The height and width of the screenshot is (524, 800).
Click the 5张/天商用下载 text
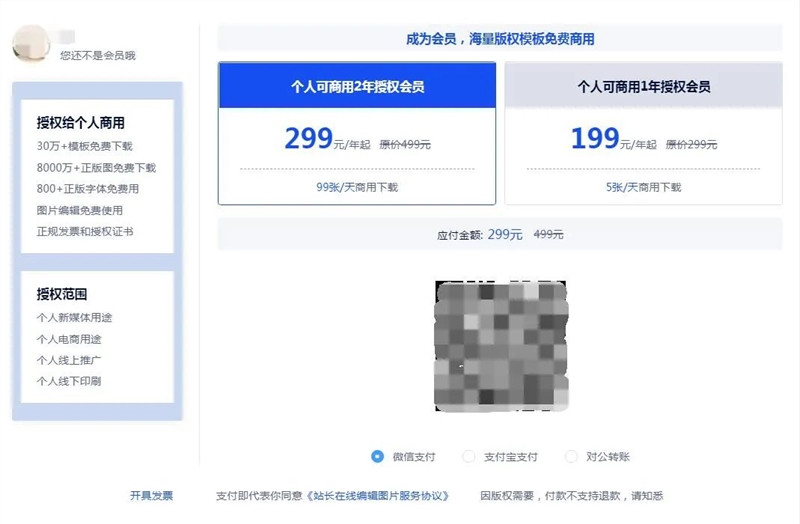coord(643,187)
